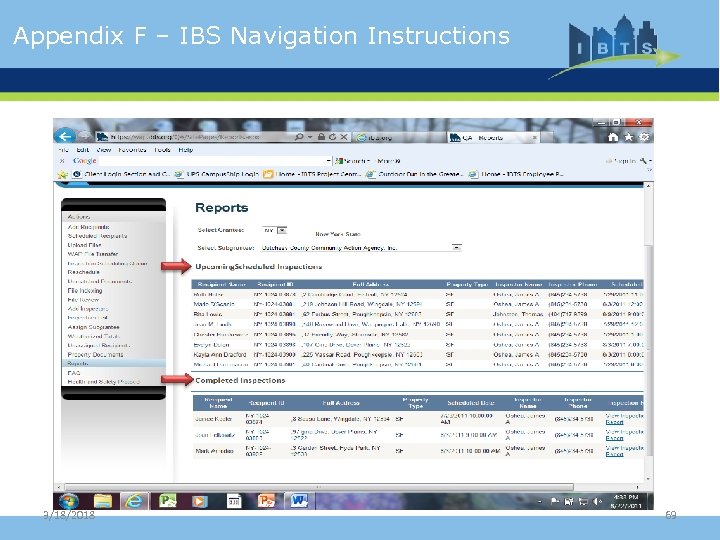Click the Home - IBTS Project Center favorite

(314, 174)
